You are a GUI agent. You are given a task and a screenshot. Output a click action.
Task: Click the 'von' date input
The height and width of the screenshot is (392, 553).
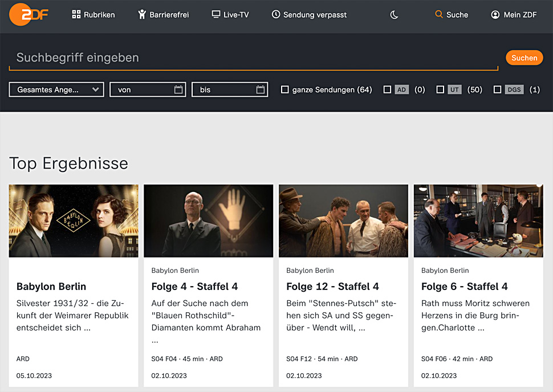click(x=148, y=89)
